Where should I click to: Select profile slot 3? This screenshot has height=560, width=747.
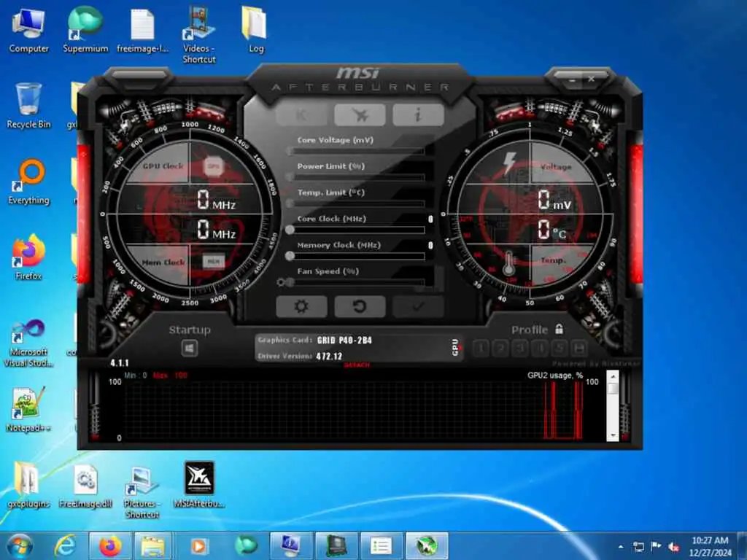point(519,349)
